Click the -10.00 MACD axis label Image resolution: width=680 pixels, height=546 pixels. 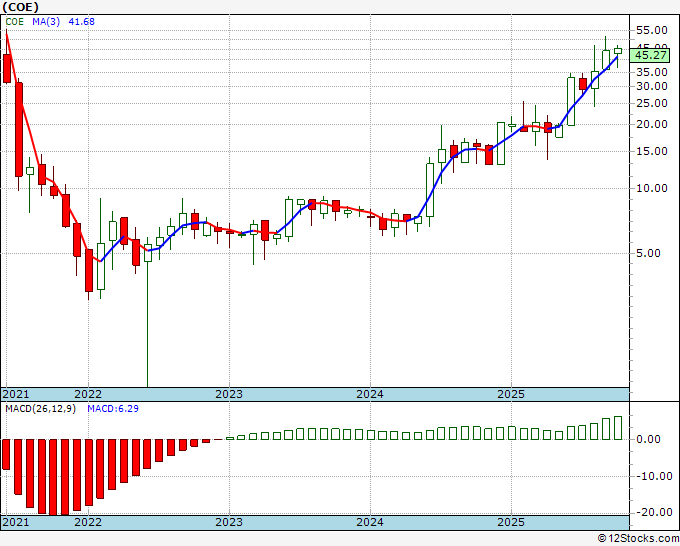click(x=654, y=476)
